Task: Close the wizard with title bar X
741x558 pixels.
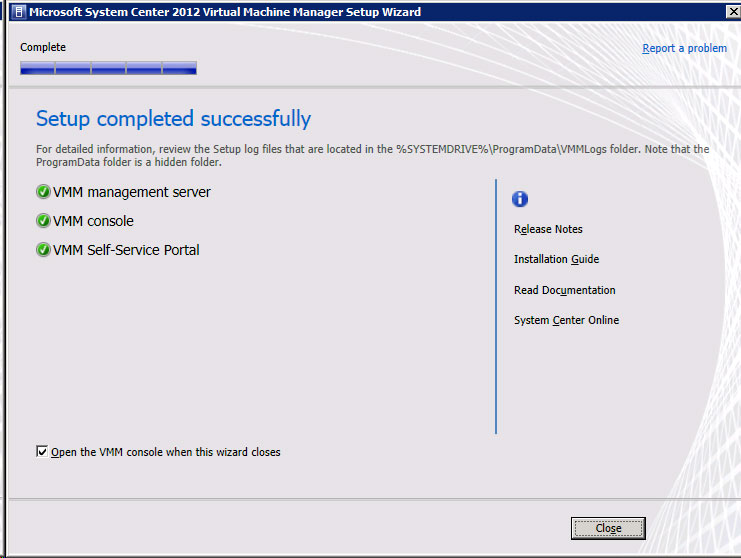Action: (x=733, y=11)
